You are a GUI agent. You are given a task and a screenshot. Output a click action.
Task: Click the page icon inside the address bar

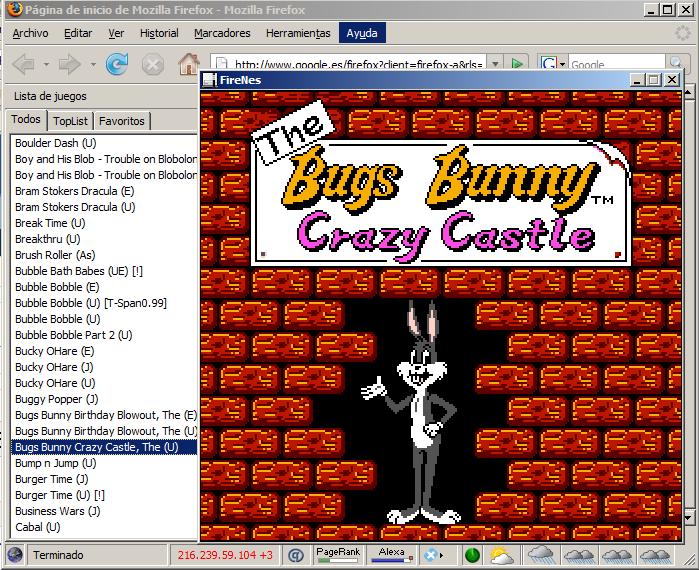tap(222, 64)
